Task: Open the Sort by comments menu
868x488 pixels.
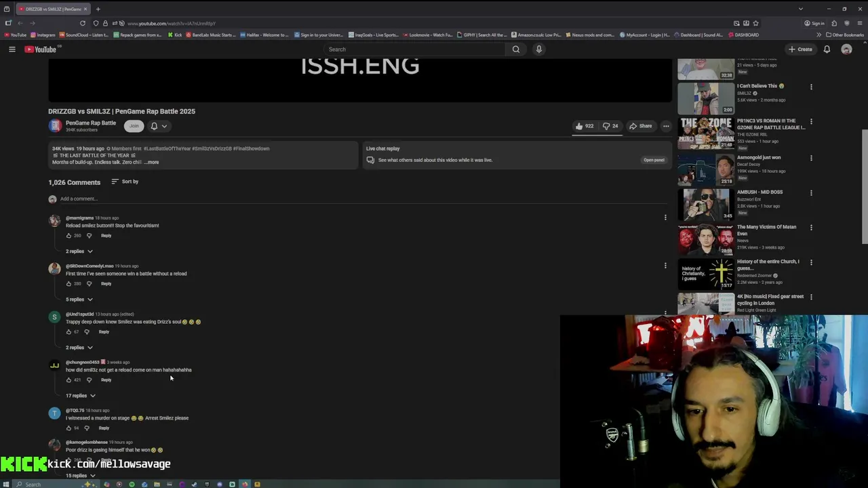Action: pos(125,182)
